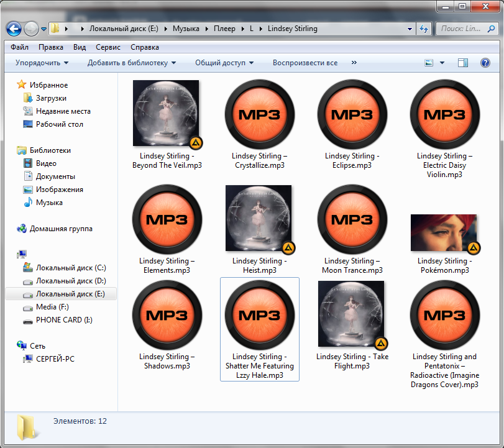Open the Упорядочить dropdown menu
This screenshot has width=504, height=448.
pos(42,63)
